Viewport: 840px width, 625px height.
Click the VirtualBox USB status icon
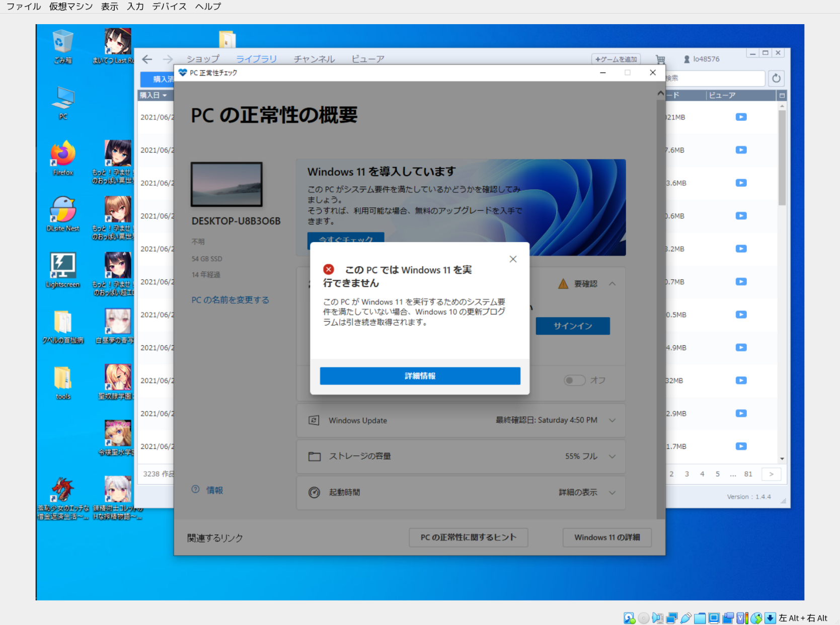pyautogui.click(x=685, y=618)
